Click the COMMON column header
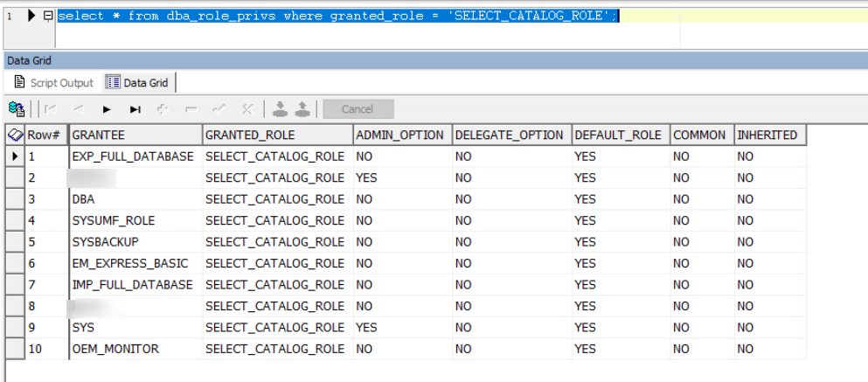This screenshot has width=868, height=382. click(x=702, y=135)
